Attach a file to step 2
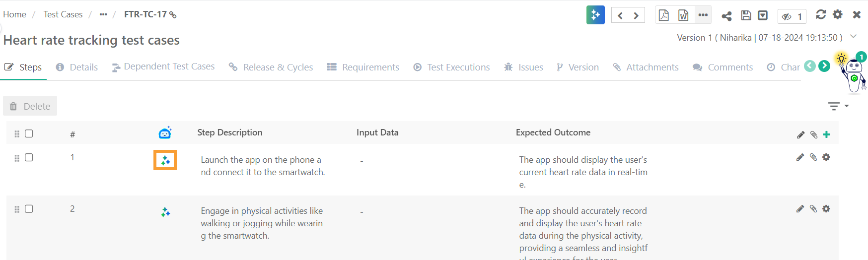 813,209
